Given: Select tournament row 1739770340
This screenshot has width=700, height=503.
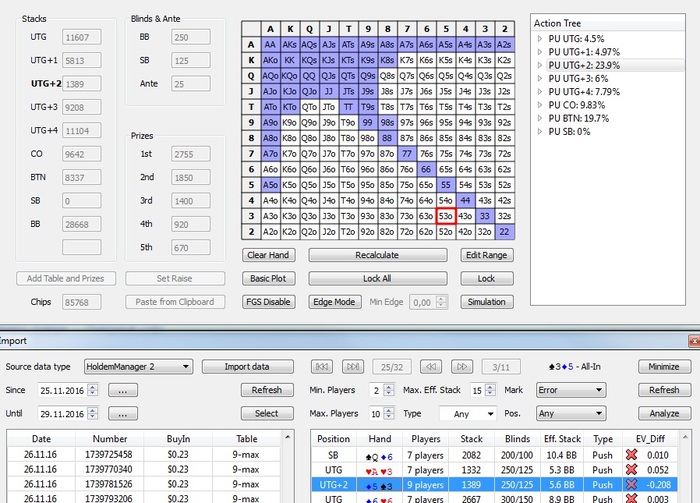Looking at the screenshot, I should (x=144, y=469).
